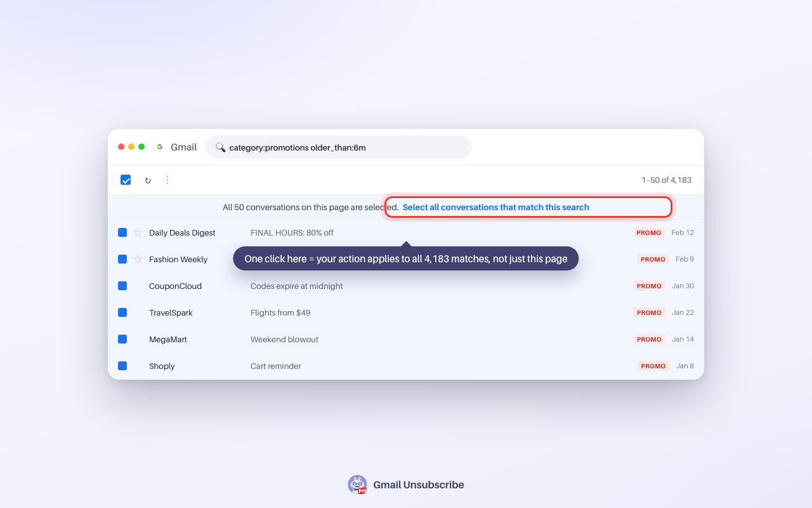This screenshot has height=508, width=812.
Task: Uncheck the MegaMart checkbox
Action: pos(122,339)
